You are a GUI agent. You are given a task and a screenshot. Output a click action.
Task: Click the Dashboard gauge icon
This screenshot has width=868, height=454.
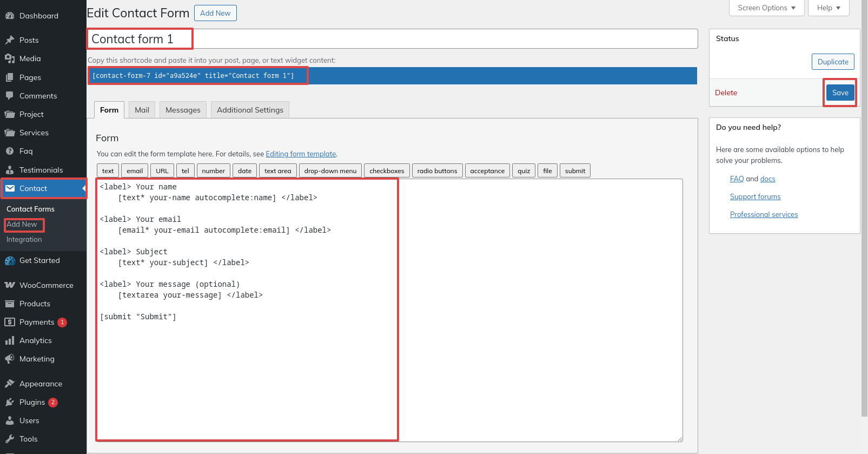(10, 16)
